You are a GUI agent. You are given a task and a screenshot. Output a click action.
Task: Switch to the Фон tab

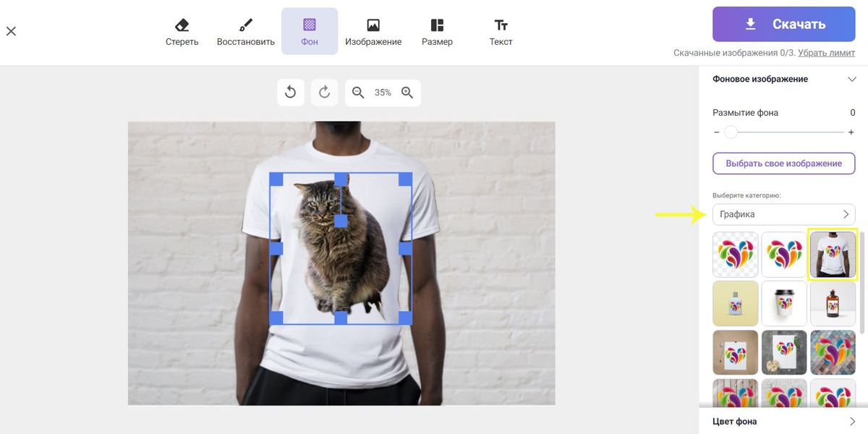[310, 32]
